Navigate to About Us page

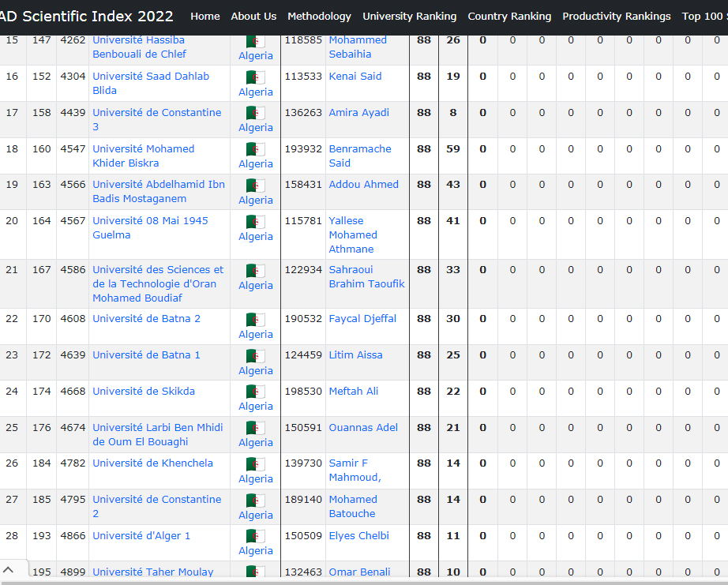(253, 16)
